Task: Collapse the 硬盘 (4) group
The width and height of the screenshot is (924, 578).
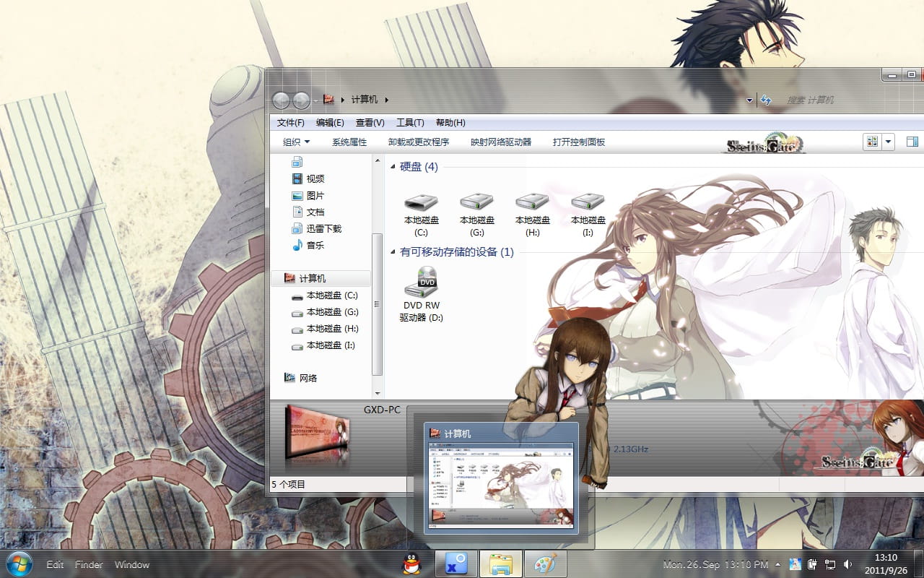Action: coord(393,167)
